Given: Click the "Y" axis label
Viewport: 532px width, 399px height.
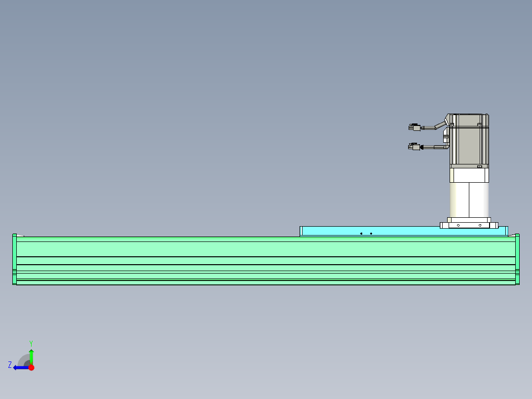Looking at the screenshot, I should [31, 343].
